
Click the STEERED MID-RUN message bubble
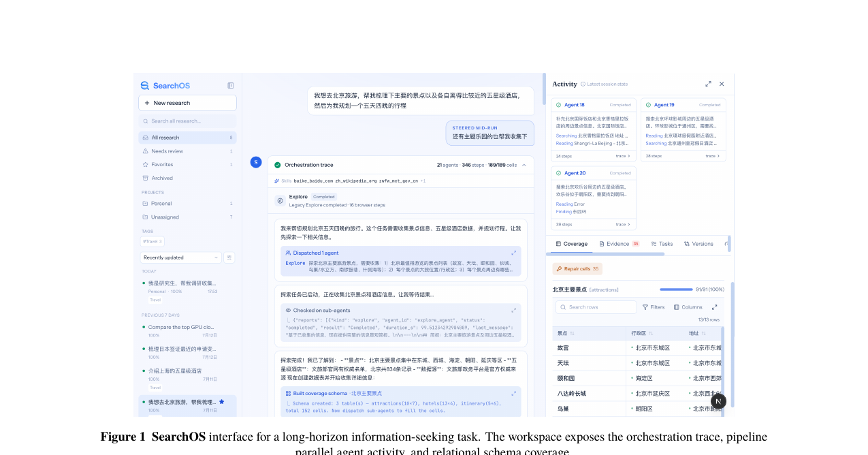point(490,132)
